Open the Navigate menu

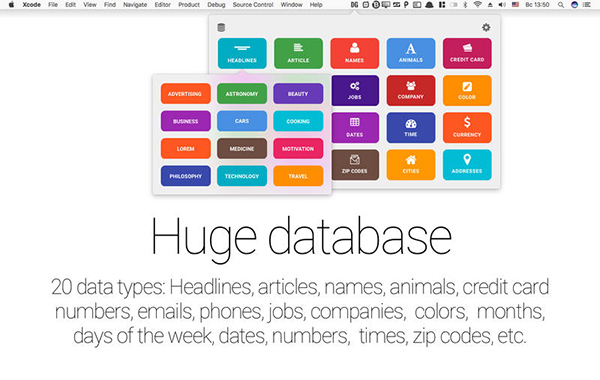(x=135, y=5)
